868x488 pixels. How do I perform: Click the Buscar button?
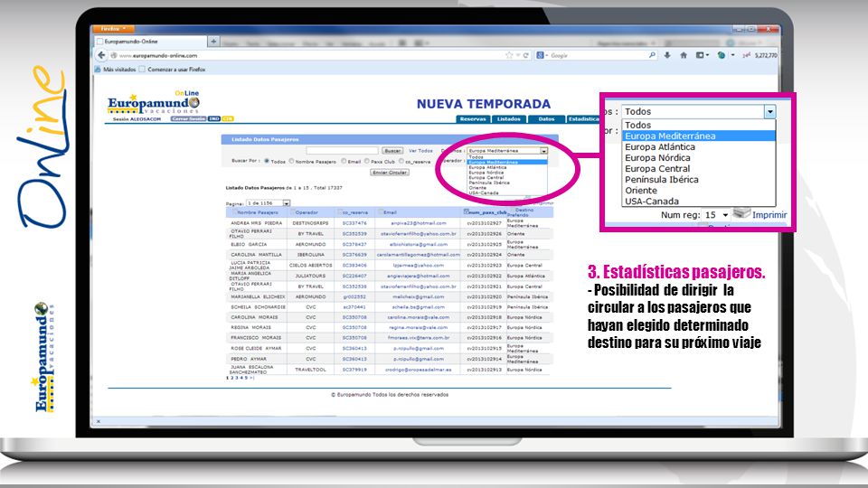(x=392, y=151)
